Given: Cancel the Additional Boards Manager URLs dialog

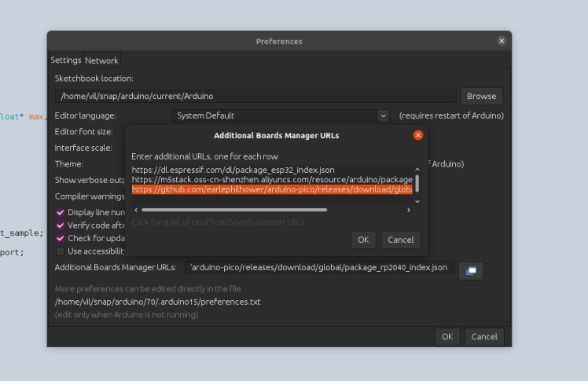Looking at the screenshot, I should 400,240.
